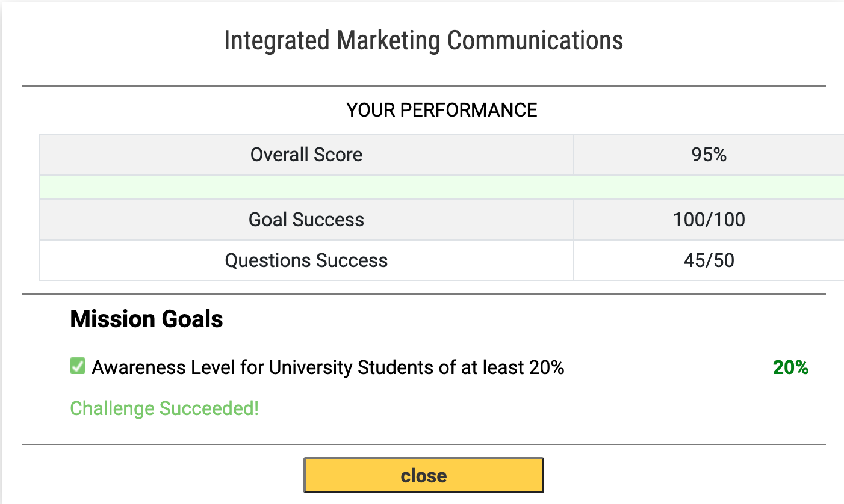
Task: Toggle the green Awareness Level goal checkbox
Action: (78, 366)
